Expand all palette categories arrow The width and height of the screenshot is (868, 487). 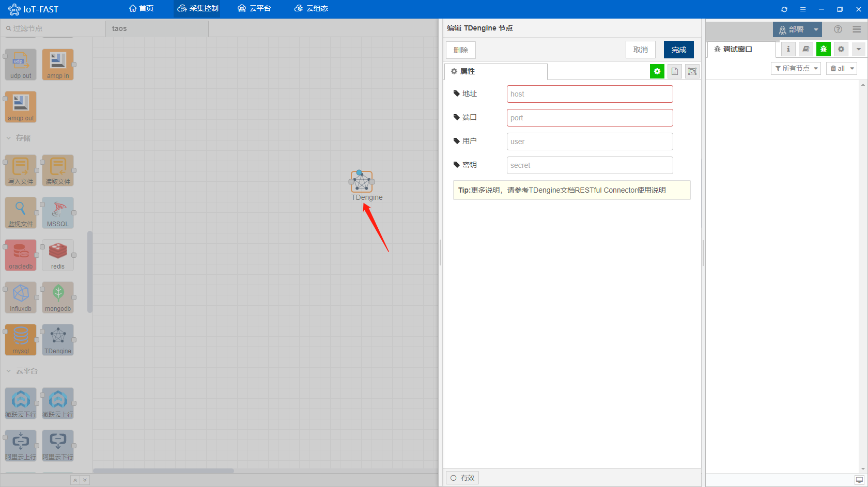coord(85,480)
